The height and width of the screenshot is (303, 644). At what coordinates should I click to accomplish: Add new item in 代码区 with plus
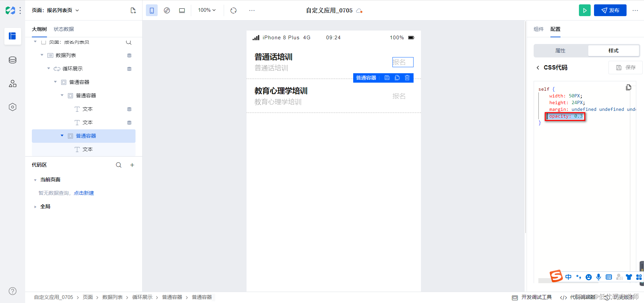[x=132, y=165]
